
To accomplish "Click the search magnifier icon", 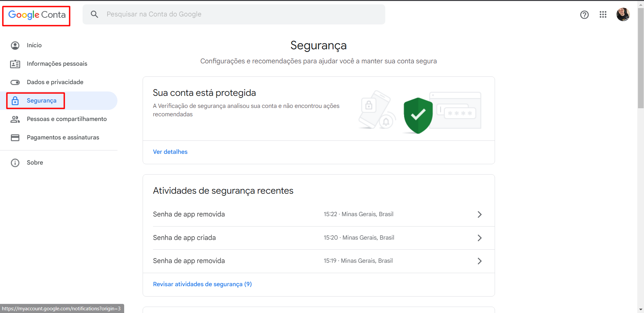I will (x=95, y=14).
